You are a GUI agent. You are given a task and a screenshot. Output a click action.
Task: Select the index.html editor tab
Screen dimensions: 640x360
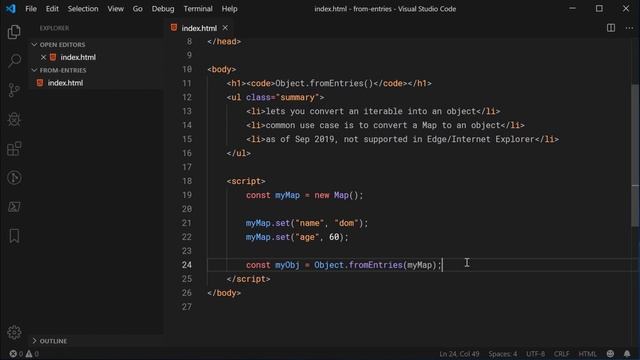tap(199, 28)
